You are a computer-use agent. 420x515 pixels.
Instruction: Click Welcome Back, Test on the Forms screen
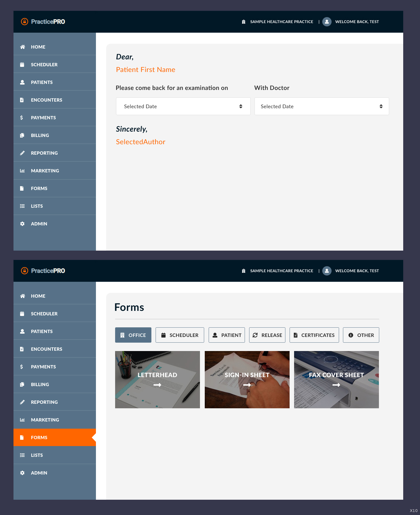point(357,271)
